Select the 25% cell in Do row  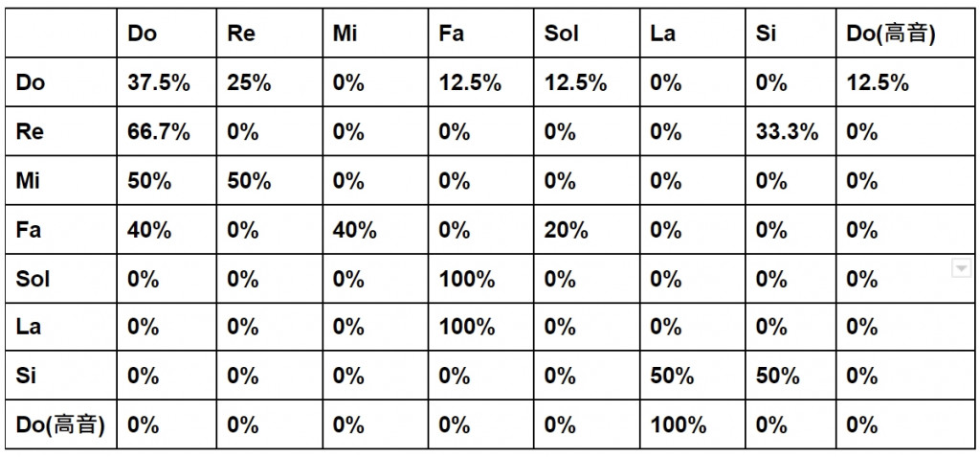(269, 82)
